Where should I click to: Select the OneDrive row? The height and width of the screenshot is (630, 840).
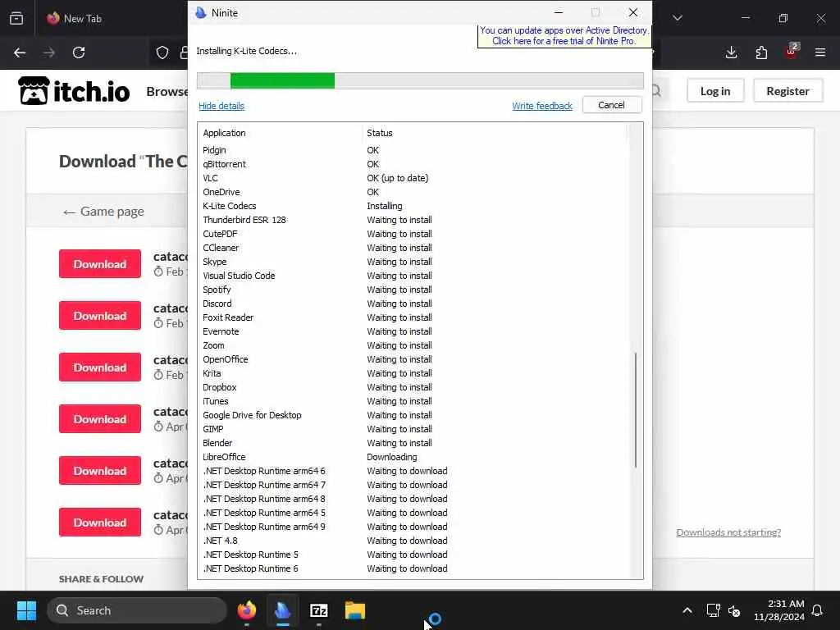click(414, 192)
